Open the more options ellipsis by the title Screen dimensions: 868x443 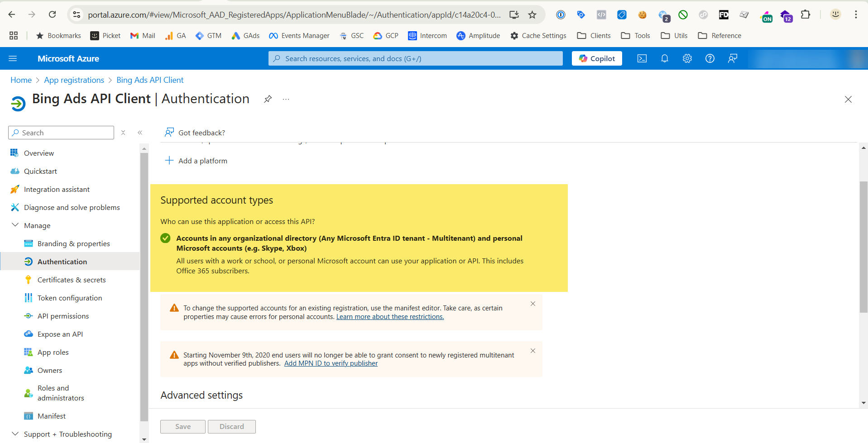286,99
